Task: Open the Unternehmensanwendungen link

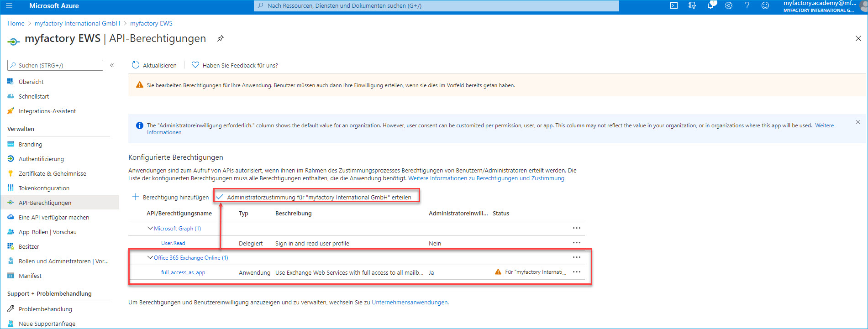Action: pos(410,302)
